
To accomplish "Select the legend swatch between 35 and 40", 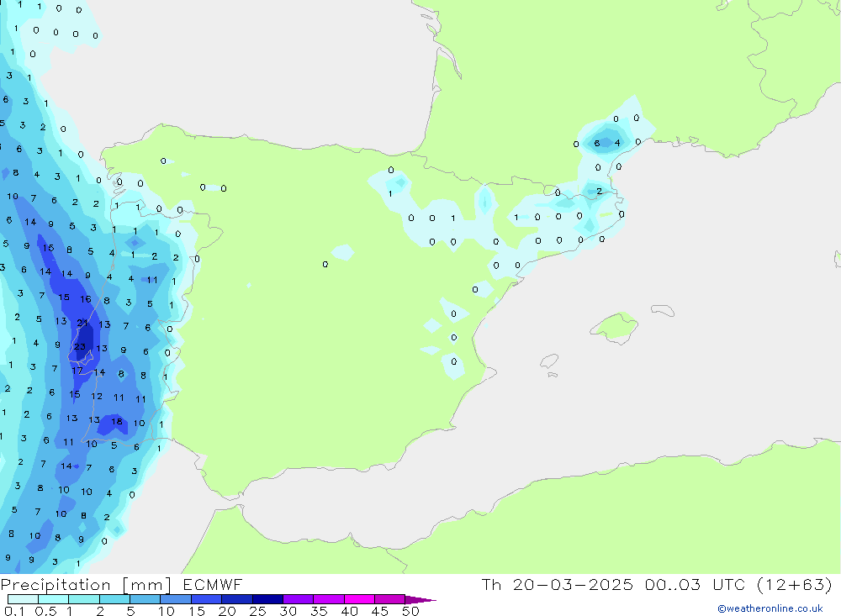I will click(x=329, y=599).
